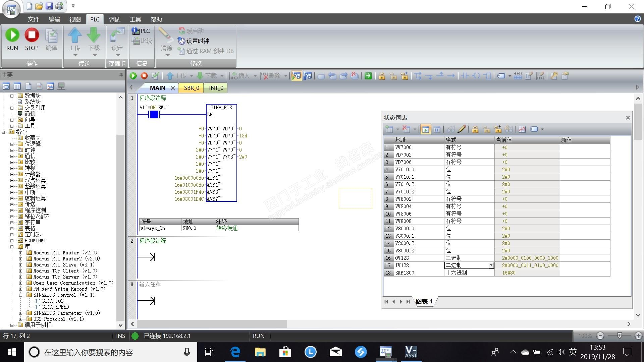Open Microsoft Edge from the taskbar

[x=235, y=352]
